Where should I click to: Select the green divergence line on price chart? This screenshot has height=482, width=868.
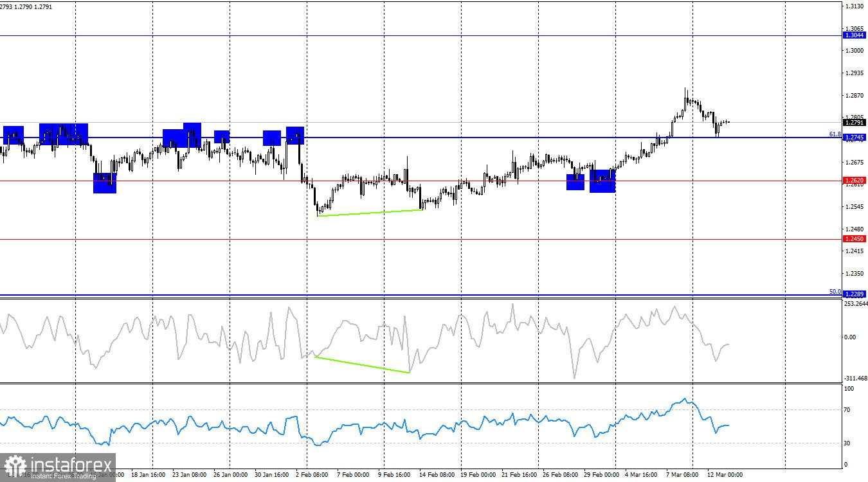[x=370, y=213]
